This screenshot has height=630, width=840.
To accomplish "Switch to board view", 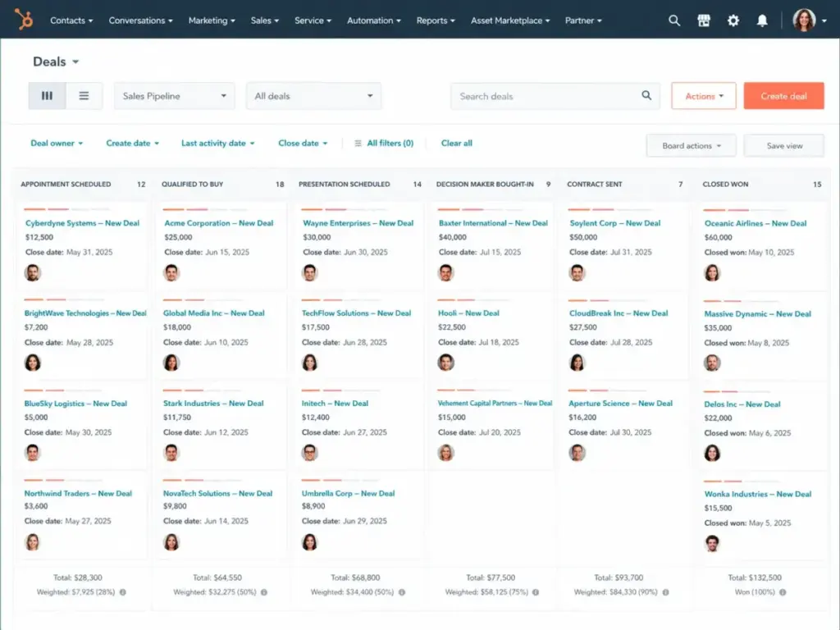I will click(x=47, y=95).
